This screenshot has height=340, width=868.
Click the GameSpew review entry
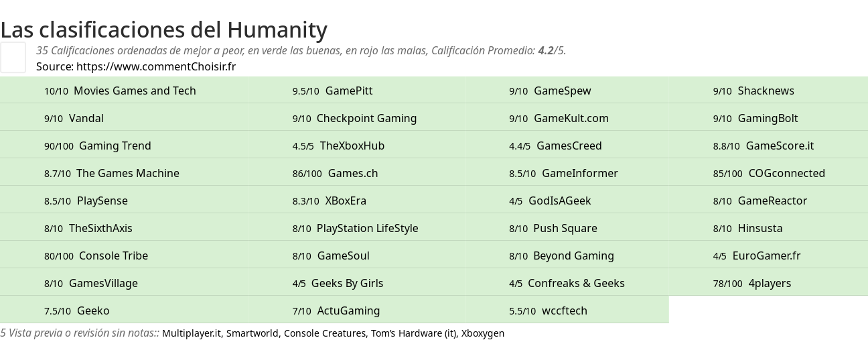[562, 91]
